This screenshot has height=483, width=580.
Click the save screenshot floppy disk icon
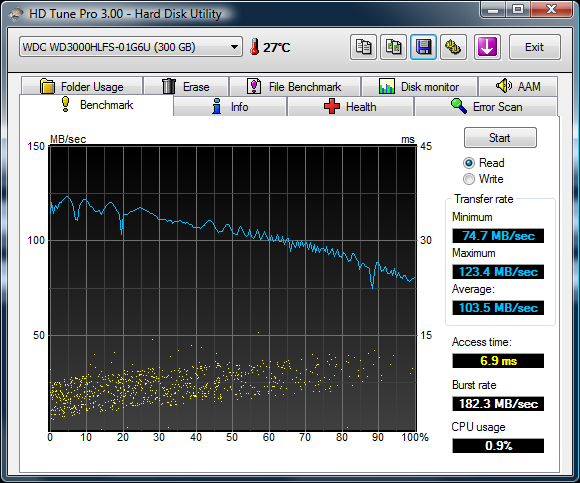[x=423, y=47]
